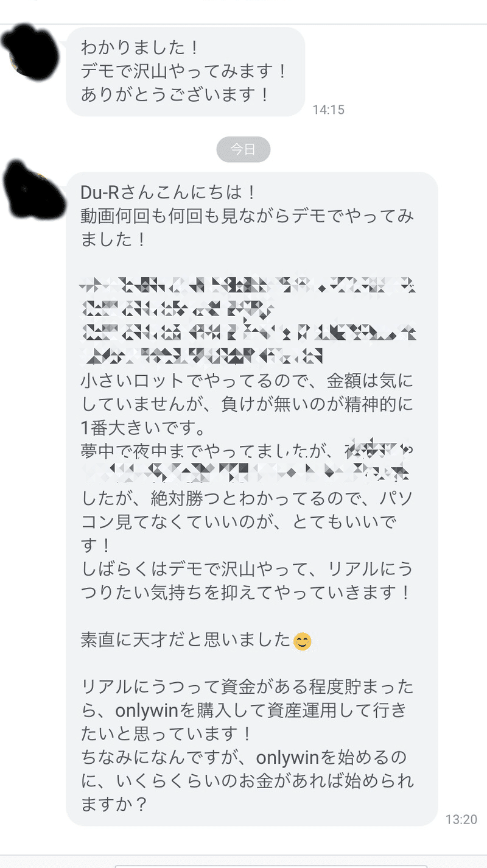Select the 13:20 timestamp

(461, 819)
